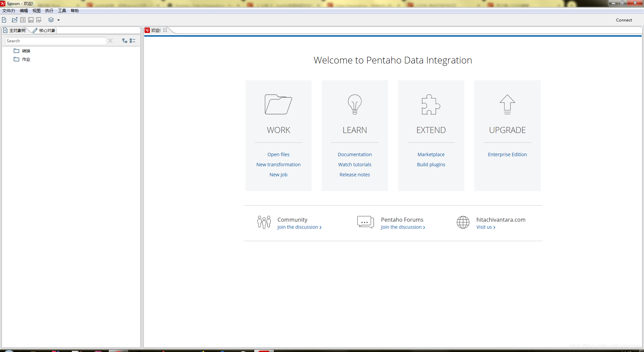The height and width of the screenshot is (352, 644).
Task: Click the Explore repository toolbar icon
Action: click(x=23, y=20)
